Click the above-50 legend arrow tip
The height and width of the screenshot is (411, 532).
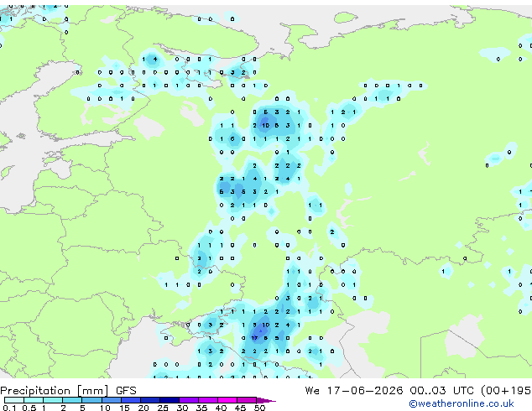(x=266, y=400)
